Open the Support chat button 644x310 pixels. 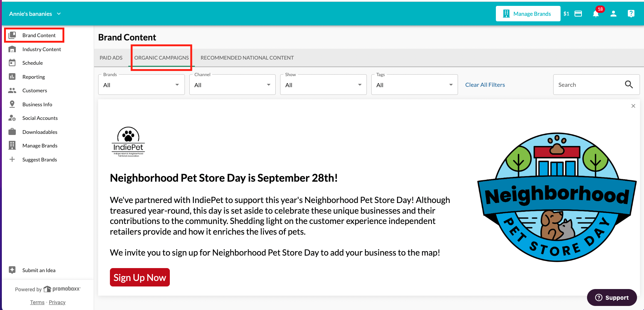pos(612,297)
